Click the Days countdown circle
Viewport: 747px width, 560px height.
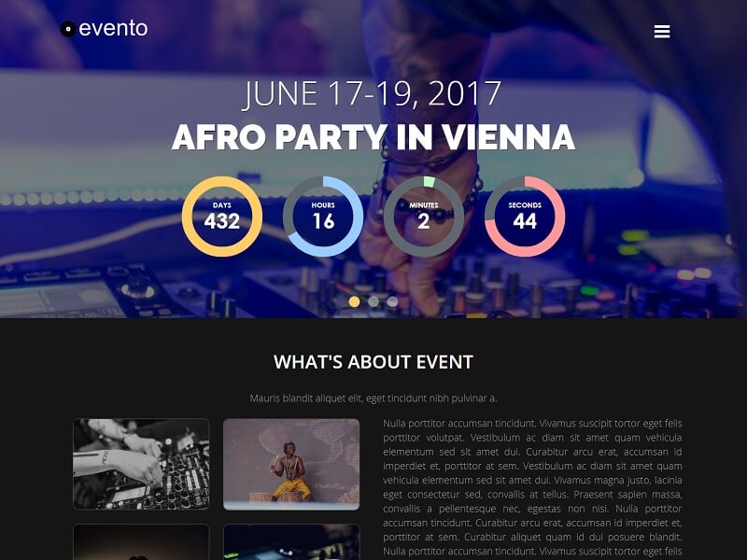coord(222,217)
